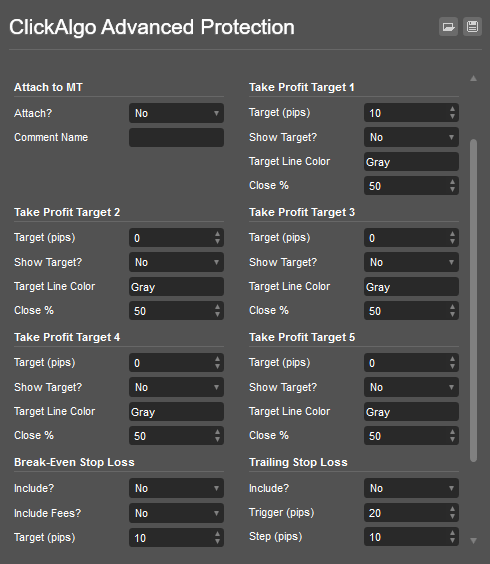The height and width of the screenshot is (564, 490).
Task: Increase Target 4 pips value with up arrow
Action: point(217,359)
